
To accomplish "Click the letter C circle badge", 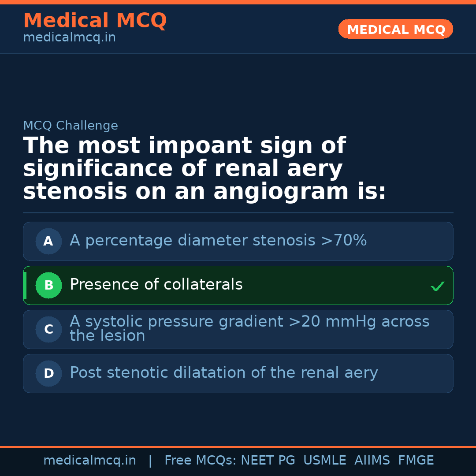I will tap(48, 329).
